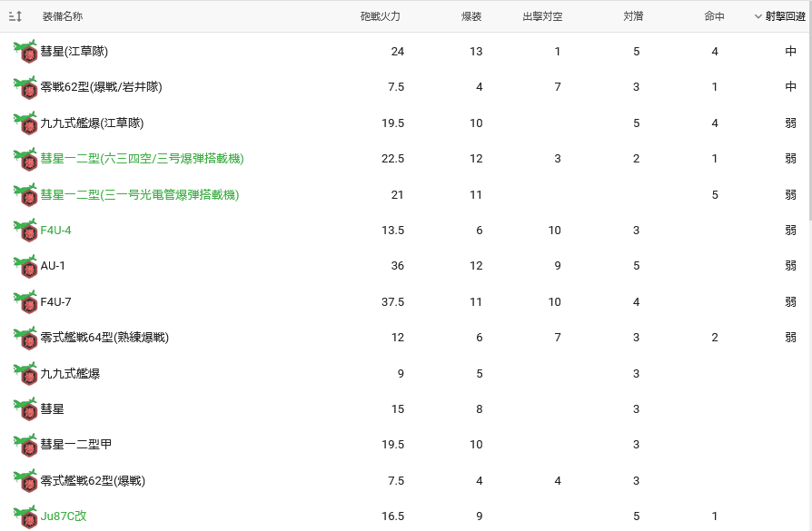
Task: Click the icon beside 零式艦戦64型(熟練爆戦)
Action: click(x=26, y=338)
